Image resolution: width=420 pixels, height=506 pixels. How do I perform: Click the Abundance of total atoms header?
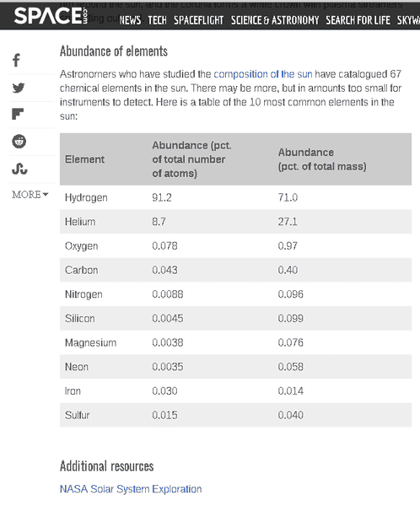[x=191, y=159]
